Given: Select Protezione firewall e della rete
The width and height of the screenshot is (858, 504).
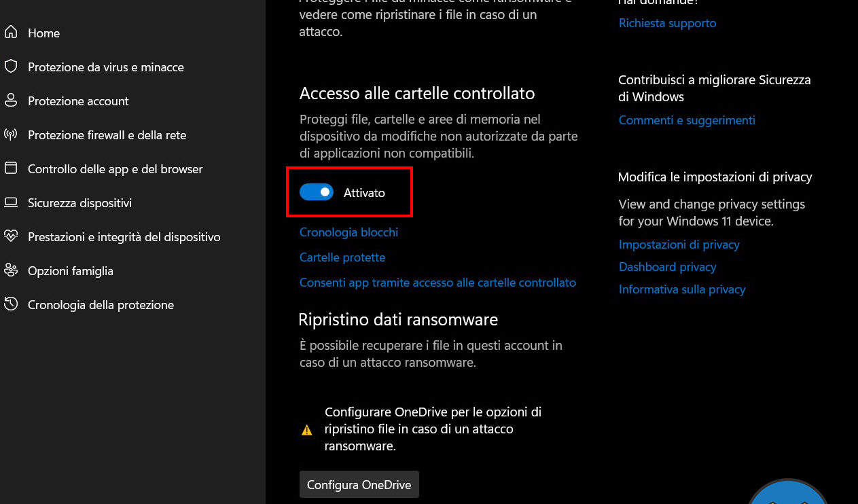Looking at the screenshot, I should (x=107, y=135).
